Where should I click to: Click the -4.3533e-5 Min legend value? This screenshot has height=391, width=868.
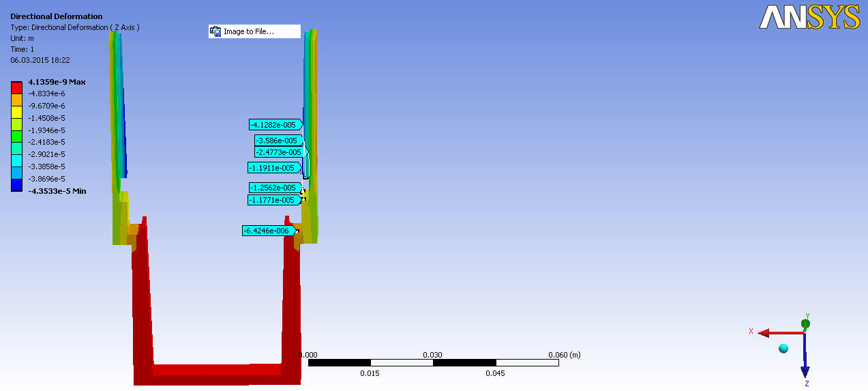pyautogui.click(x=57, y=191)
